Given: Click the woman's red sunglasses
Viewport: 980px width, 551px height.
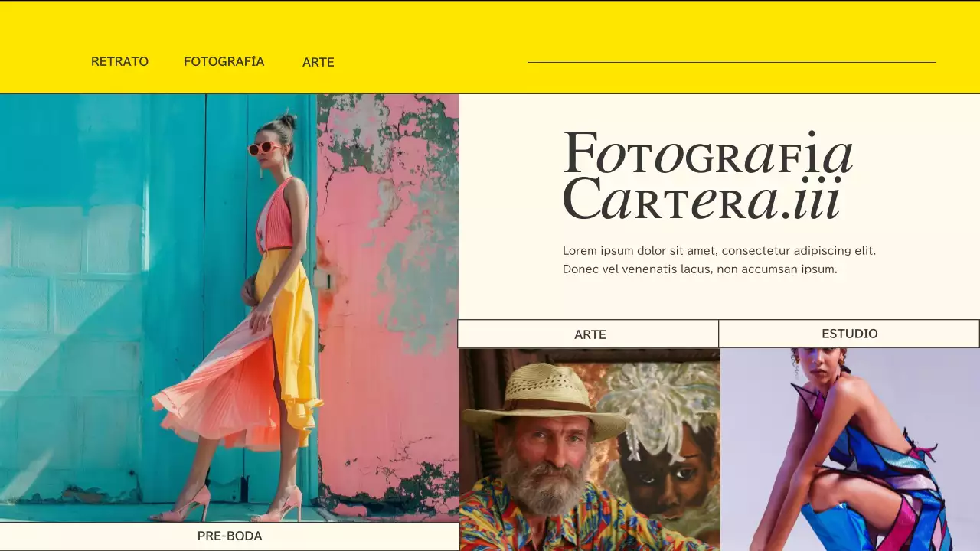Looking at the screenshot, I should coord(264,148).
